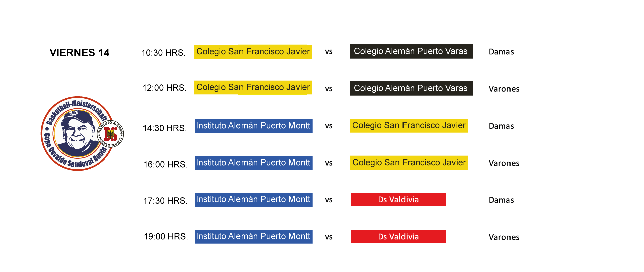This screenshot has height=272, width=644.
Task: Click Varones category for the 12:00 match
Action: (x=504, y=89)
